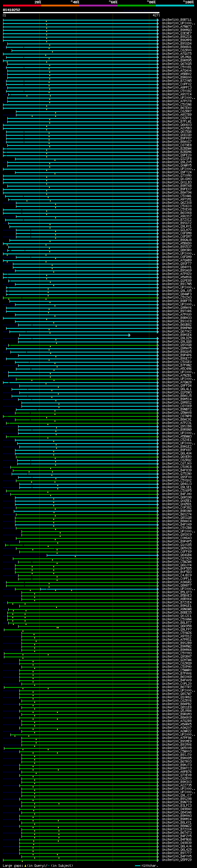Open hit UniRef100_B9GMP8

pos(176,40)
